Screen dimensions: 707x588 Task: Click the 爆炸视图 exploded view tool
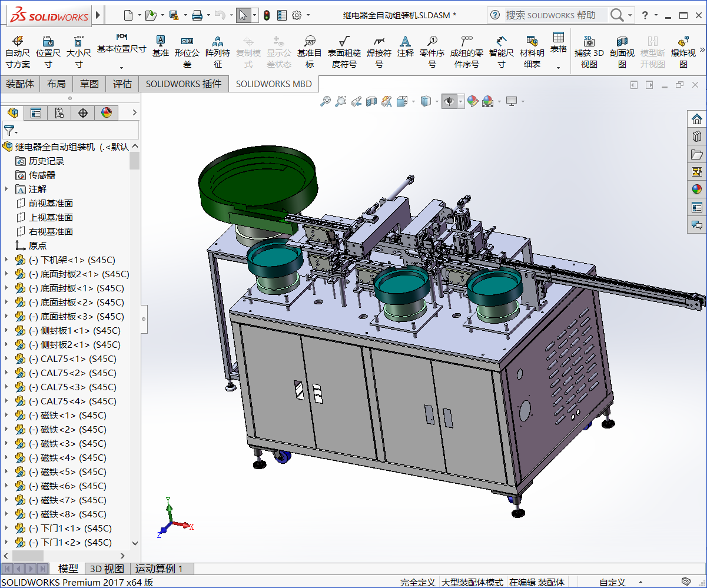(683, 51)
